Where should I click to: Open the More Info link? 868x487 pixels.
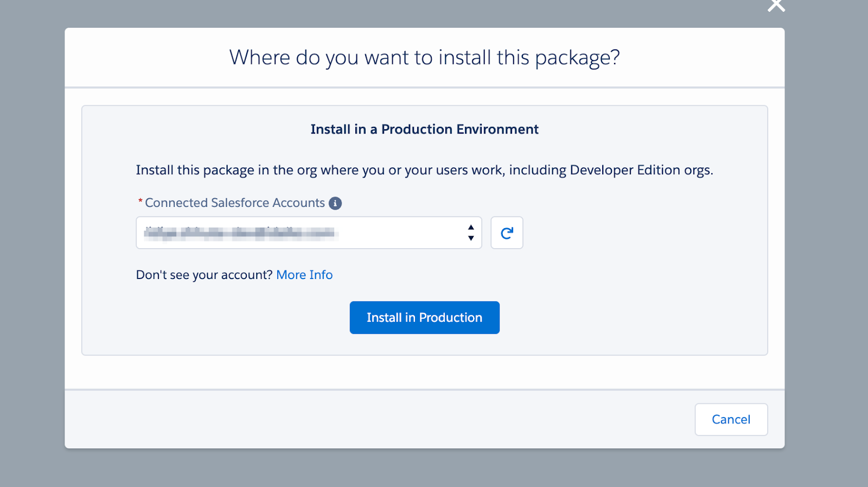coord(304,275)
